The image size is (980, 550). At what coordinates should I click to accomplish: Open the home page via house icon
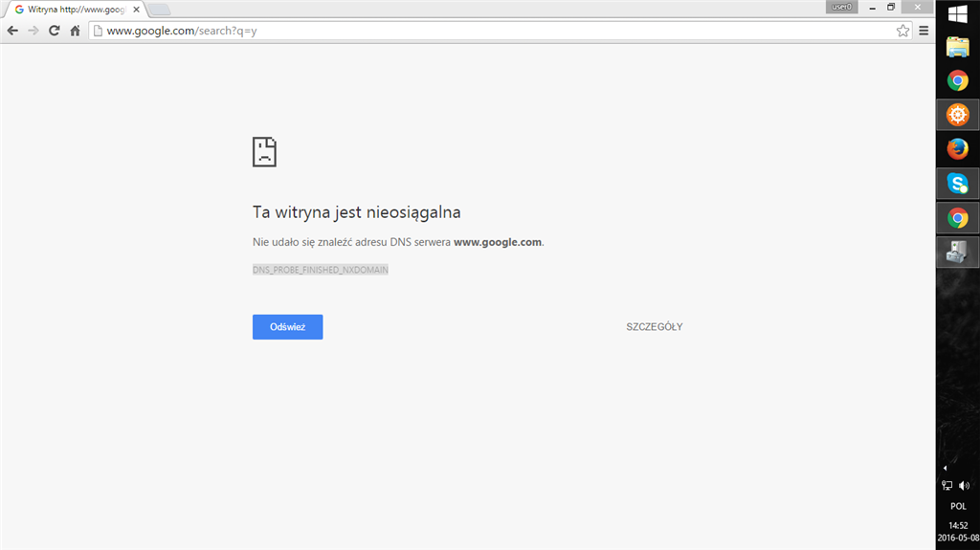75,31
